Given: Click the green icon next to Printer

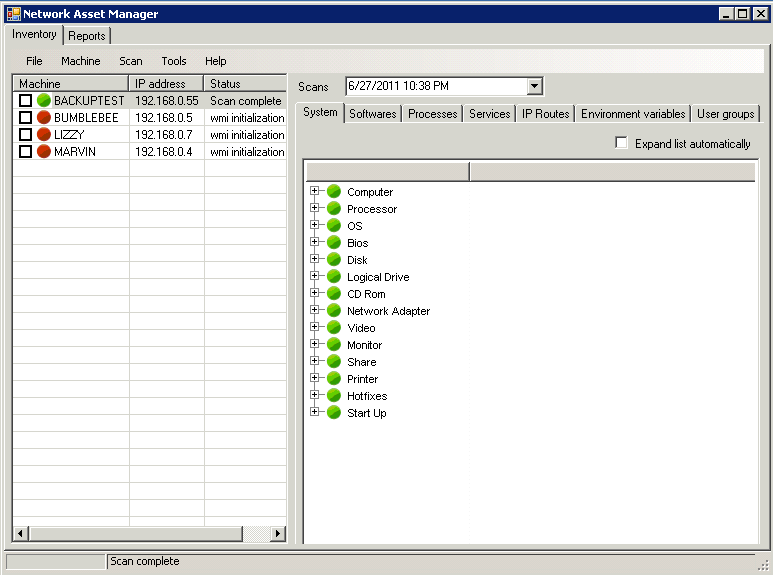Looking at the screenshot, I should [334, 379].
